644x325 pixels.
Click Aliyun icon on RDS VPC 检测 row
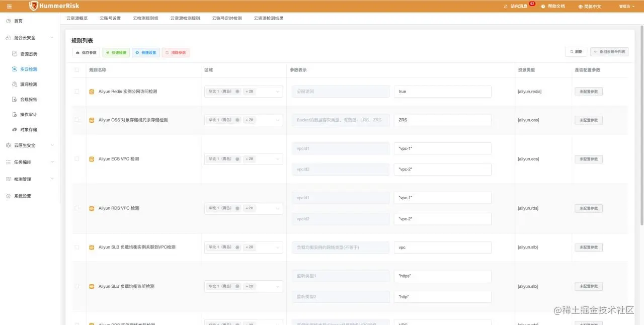pos(92,208)
